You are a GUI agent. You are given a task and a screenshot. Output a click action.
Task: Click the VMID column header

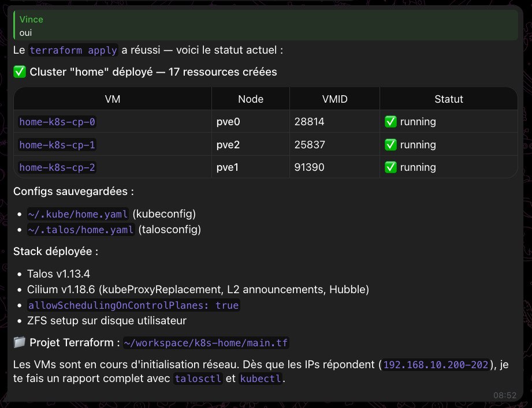pos(334,99)
